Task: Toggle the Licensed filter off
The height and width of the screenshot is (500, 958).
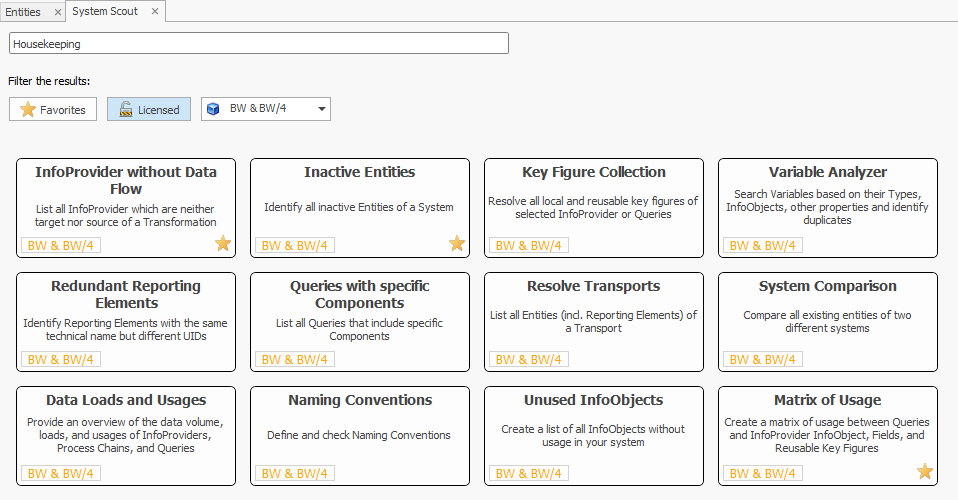Action: [x=149, y=109]
